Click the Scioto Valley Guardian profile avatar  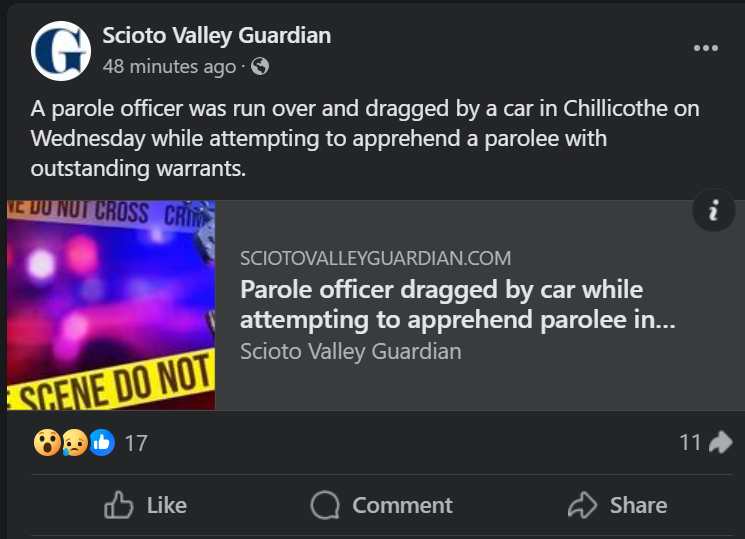click(61, 51)
